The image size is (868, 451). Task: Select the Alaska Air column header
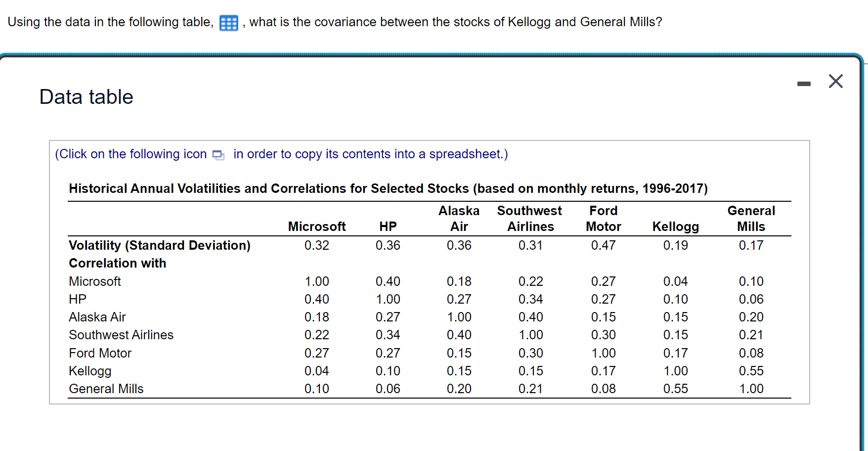[459, 218]
